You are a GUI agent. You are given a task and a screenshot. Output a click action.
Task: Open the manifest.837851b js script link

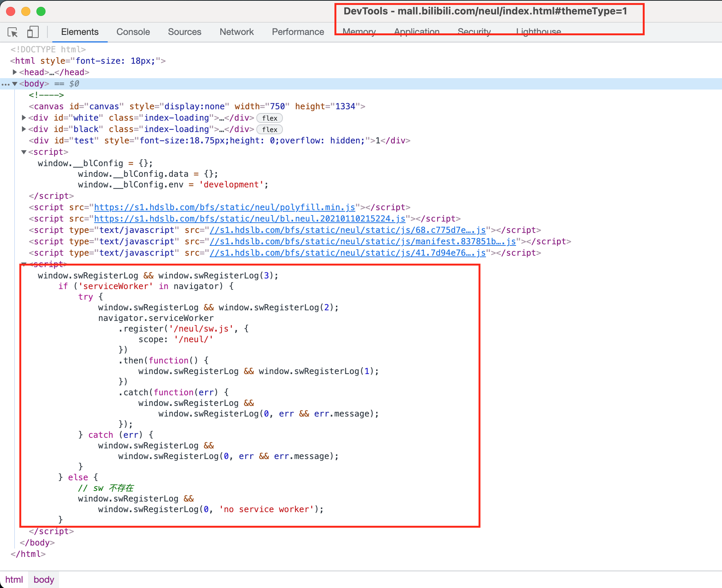(363, 242)
